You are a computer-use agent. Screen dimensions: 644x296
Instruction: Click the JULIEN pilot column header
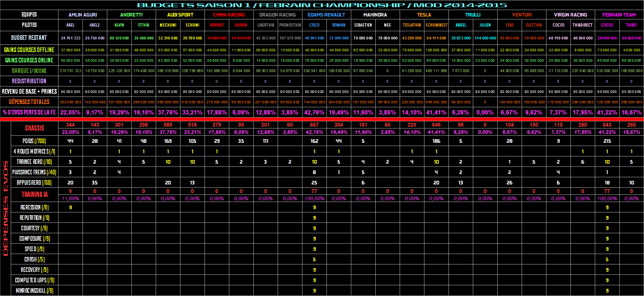coord(485,25)
